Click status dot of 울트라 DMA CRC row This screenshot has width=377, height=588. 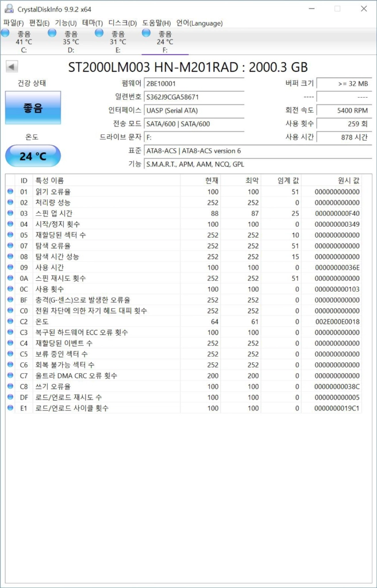click(10, 376)
